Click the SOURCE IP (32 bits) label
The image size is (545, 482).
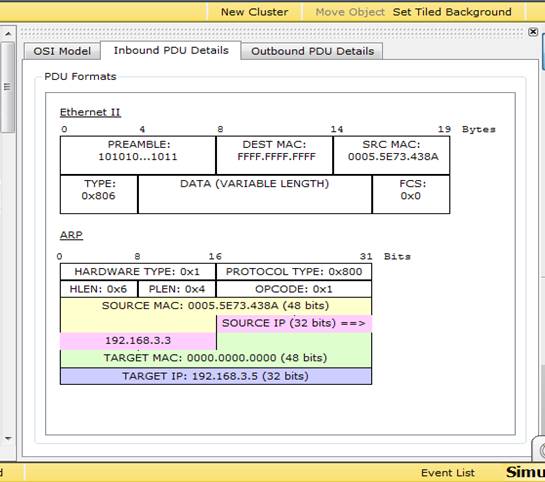pos(294,323)
